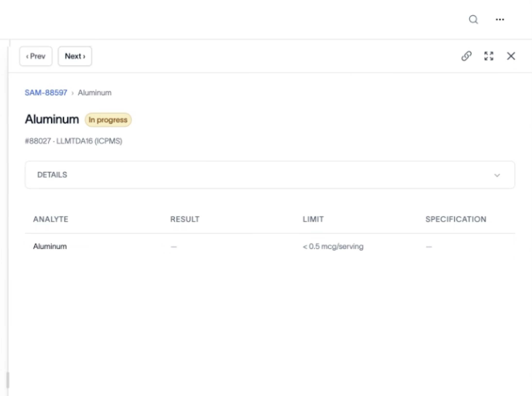This screenshot has height=396, width=532.
Task: Open the search magnifier icon
Action: (473, 19)
